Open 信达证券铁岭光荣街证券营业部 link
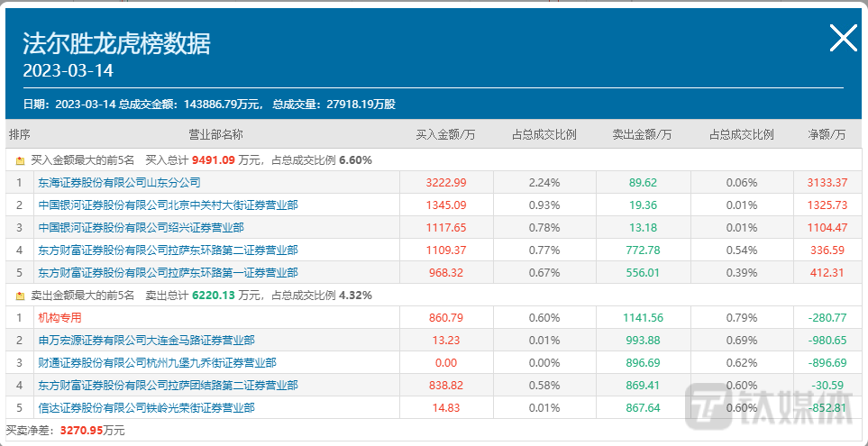 (x=146, y=407)
